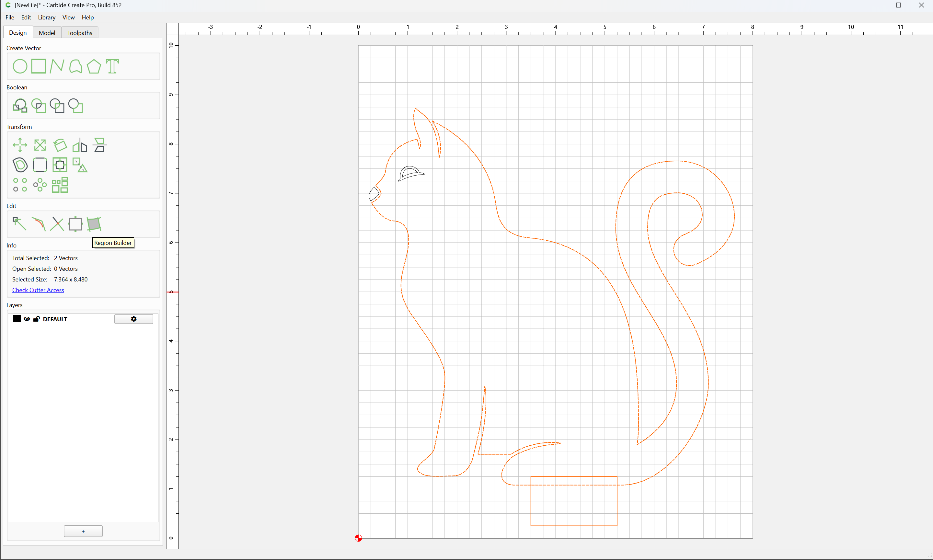Open the Help menu
This screenshot has height=560, width=933.
click(x=87, y=17)
